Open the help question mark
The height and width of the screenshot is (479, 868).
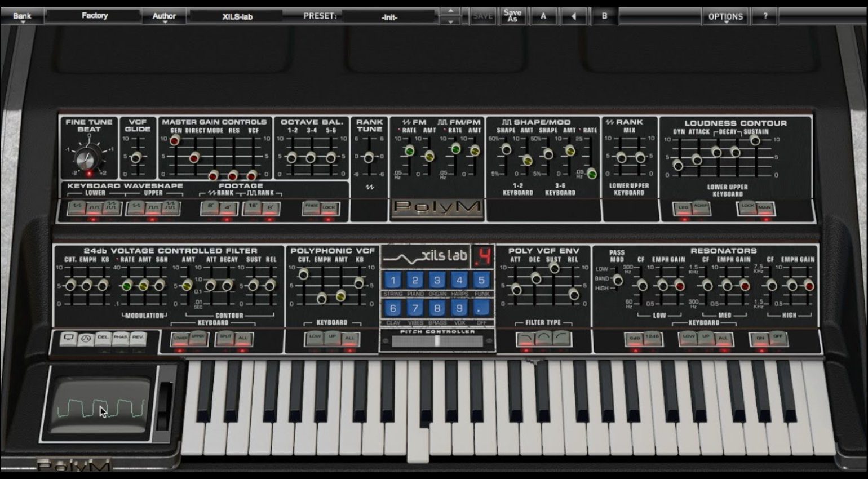pos(765,16)
